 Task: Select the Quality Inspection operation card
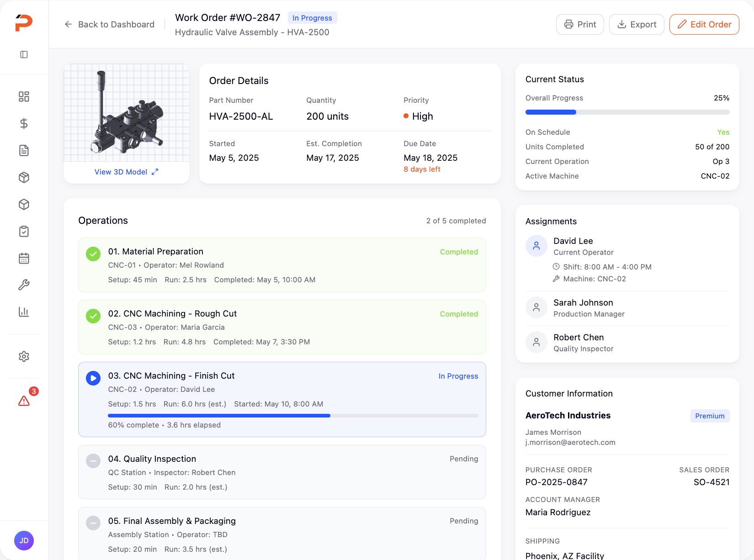(x=282, y=472)
